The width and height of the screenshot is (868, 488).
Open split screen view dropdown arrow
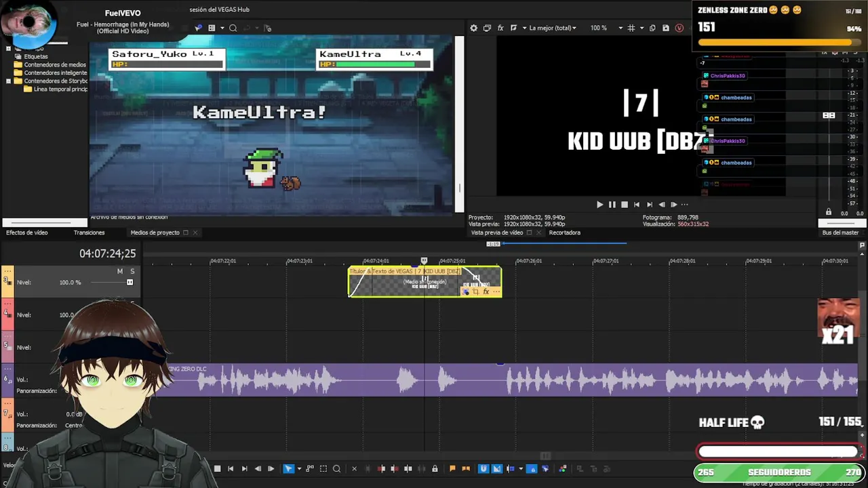(524, 28)
